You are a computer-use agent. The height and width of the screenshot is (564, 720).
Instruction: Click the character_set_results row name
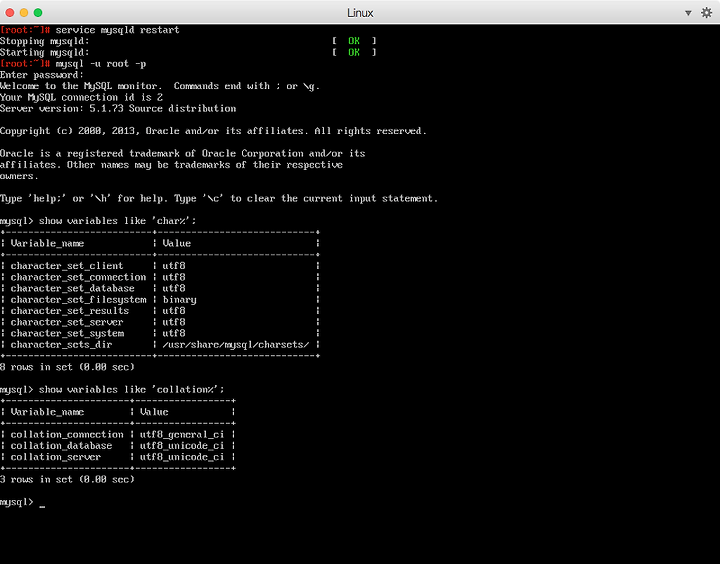70,311
